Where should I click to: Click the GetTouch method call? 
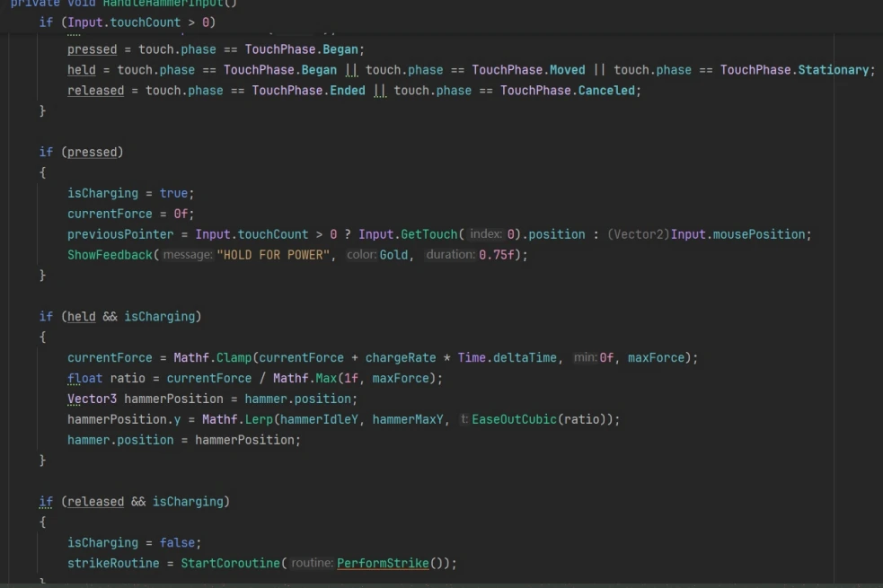(429, 234)
